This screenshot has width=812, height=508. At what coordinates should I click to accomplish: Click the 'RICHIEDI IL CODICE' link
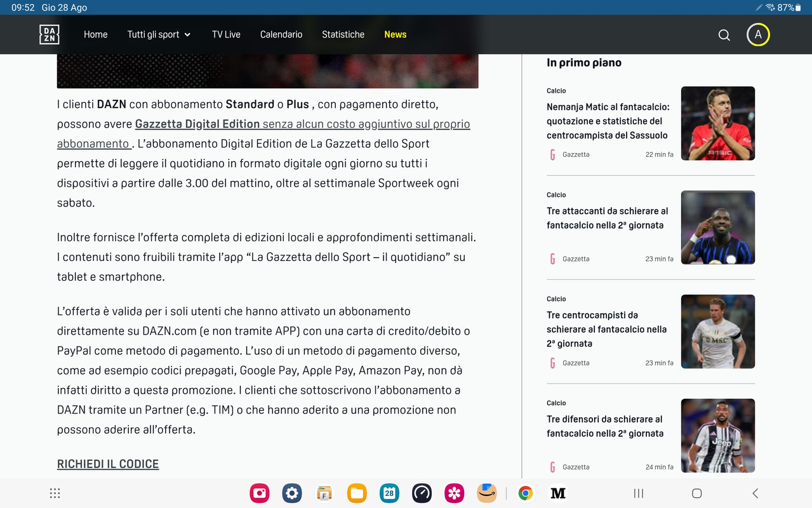(x=108, y=464)
